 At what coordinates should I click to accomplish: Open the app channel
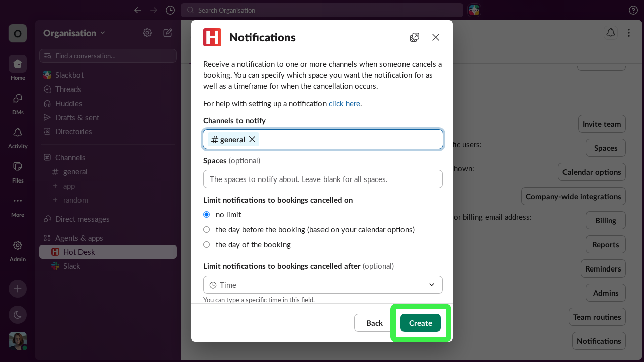pyautogui.click(x=108, y=186)
